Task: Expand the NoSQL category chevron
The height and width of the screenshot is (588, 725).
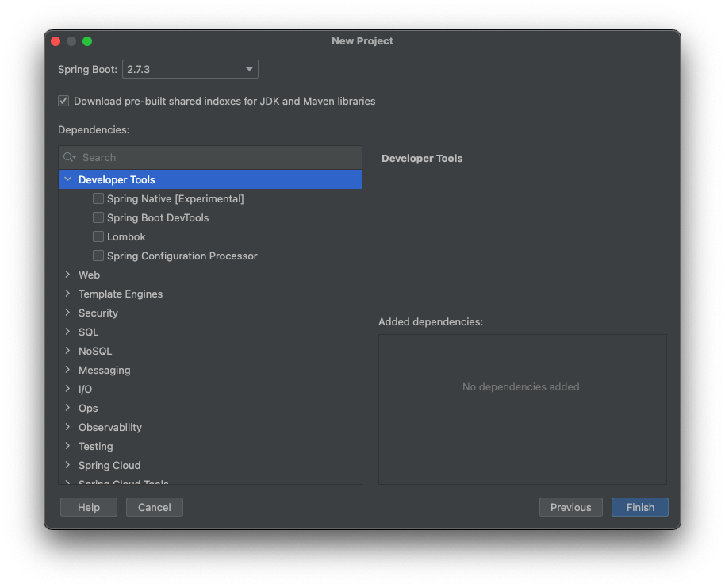Action: (x=68, y=350)
